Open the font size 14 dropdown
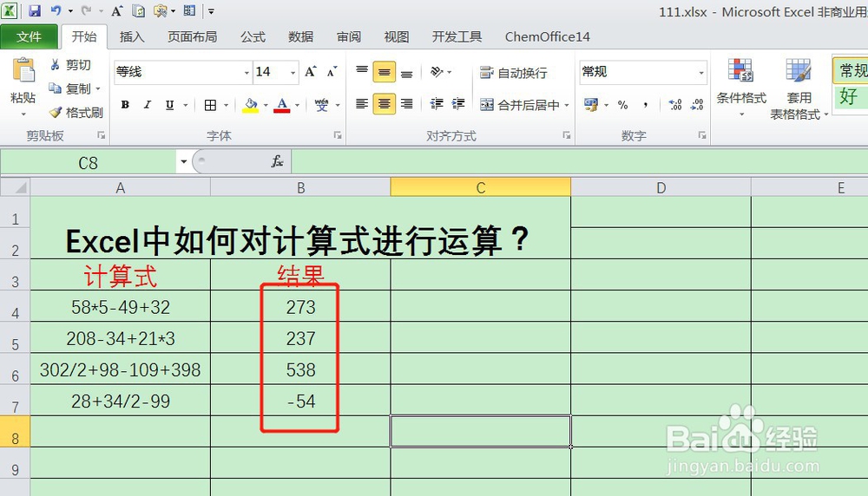The height and width of the screenshot is (496, 868). pyautogui.click(x=293, y=73)
